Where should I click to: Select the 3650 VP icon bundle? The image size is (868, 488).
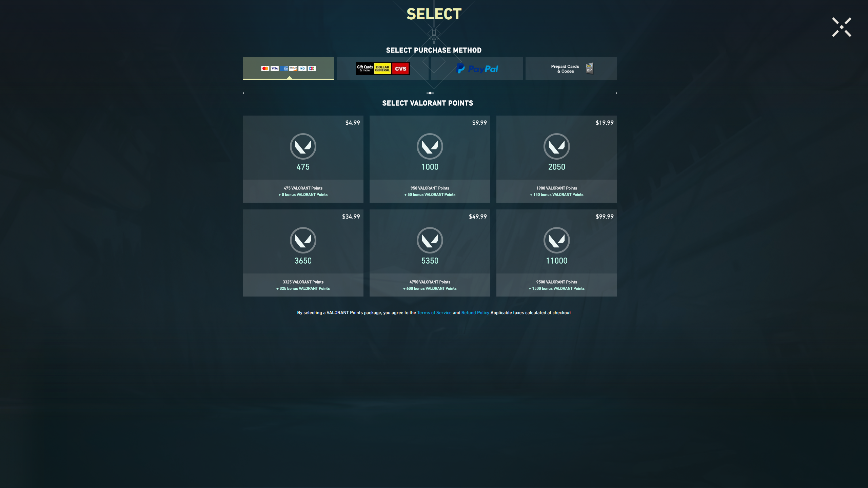[x=303, y=241]
